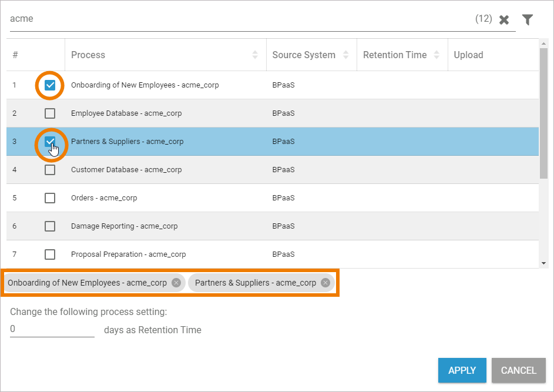The width and height of the screenshot is (554, 392).
Task: Focus the retention time days field
Action: pyautogui.click(x=52, y=330)
